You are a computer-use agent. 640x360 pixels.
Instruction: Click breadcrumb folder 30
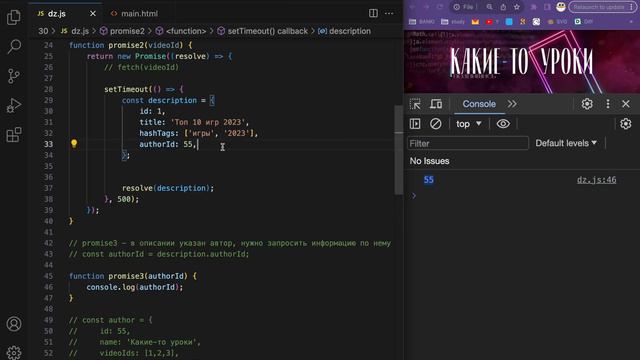point(43,31)
